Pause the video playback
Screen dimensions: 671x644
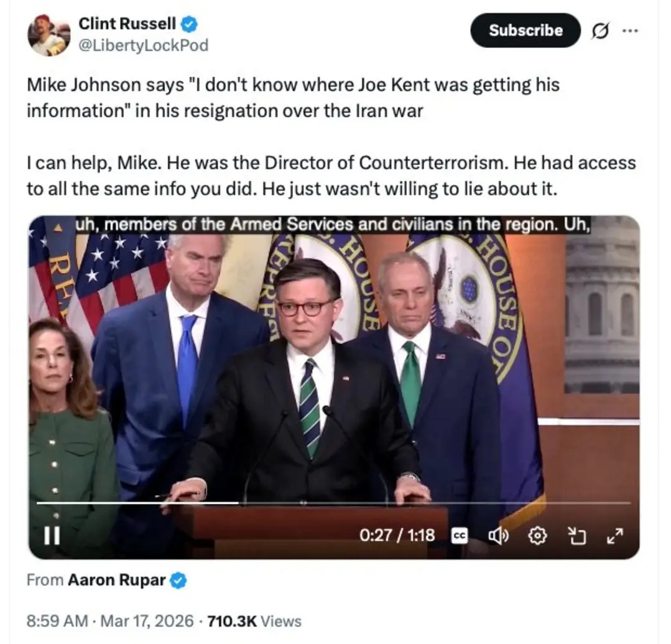tap(52, 535)
